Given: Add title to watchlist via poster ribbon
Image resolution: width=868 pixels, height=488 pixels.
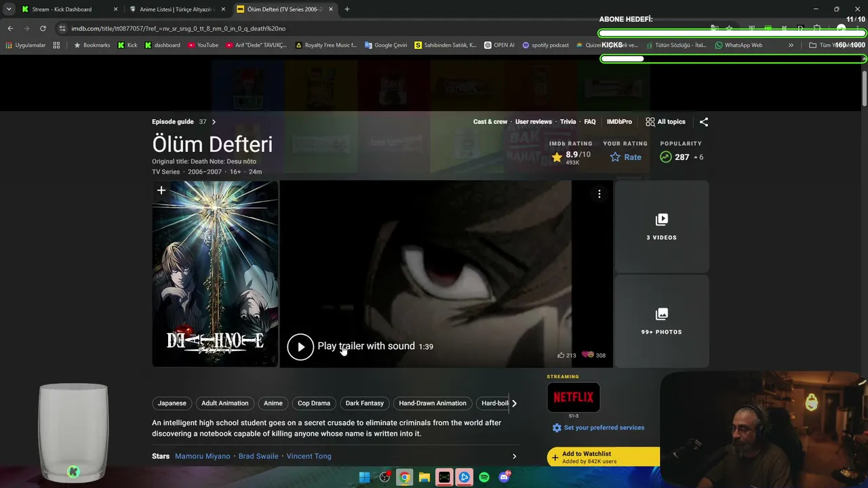Looking at the screenshot, I should pos(161,190).
